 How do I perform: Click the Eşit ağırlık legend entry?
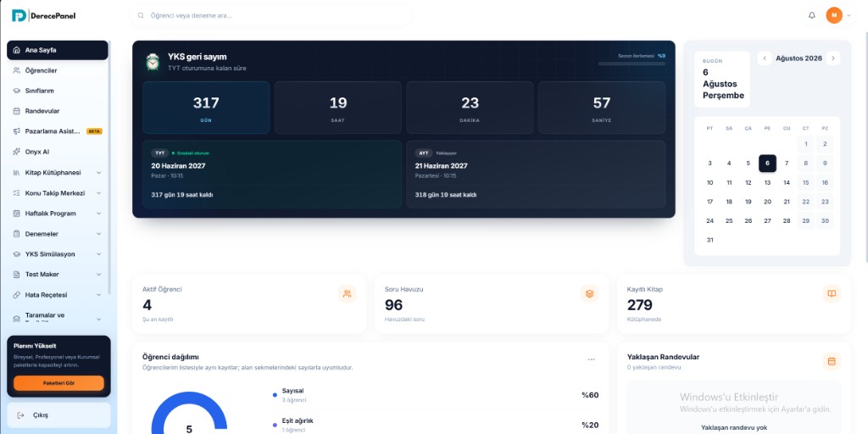pyautogui.click(x=436, y=425)
